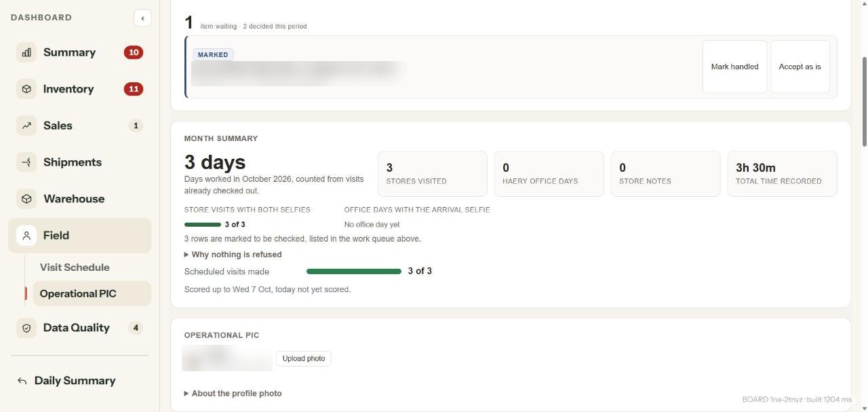The image size is (868, 412).
Task: Click the Stores Visited stat card
Action: coord(432,174)
